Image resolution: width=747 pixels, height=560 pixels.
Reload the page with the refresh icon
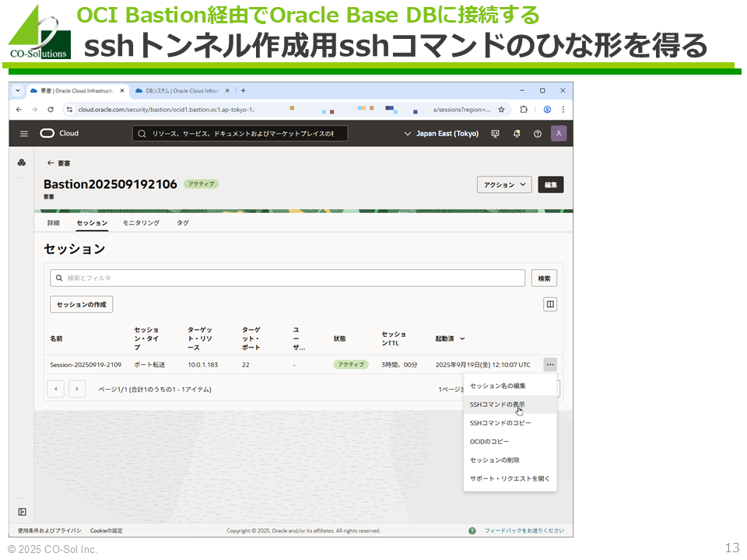click(51, 110)
